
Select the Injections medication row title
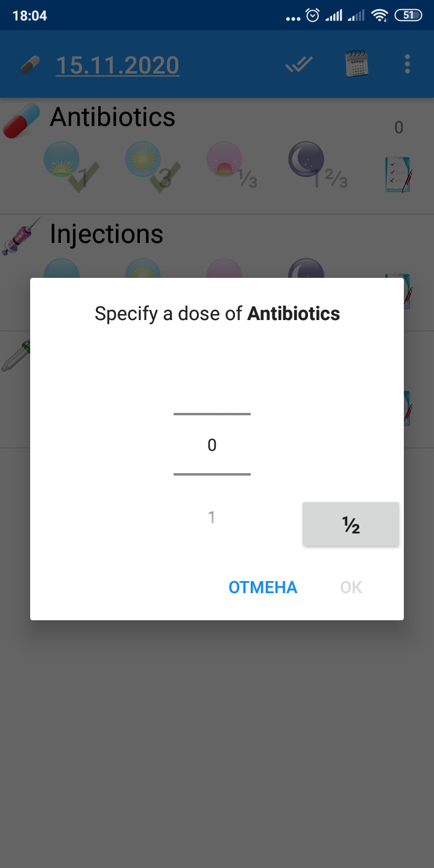pyautogui.click(x=107, y=234)
